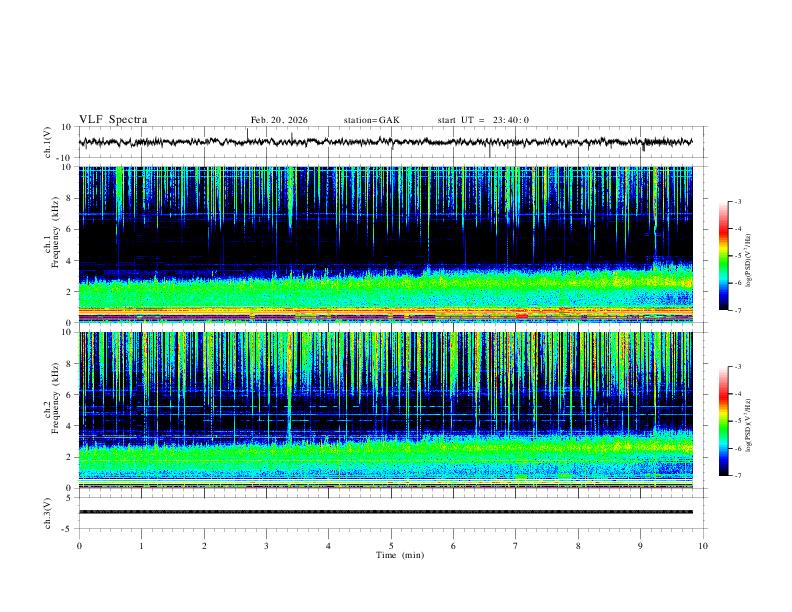Select the ch.1 "Frequency (kHz)" axis label
The height and width of the screenshot is (612, 792).
(x=55, y=232)
